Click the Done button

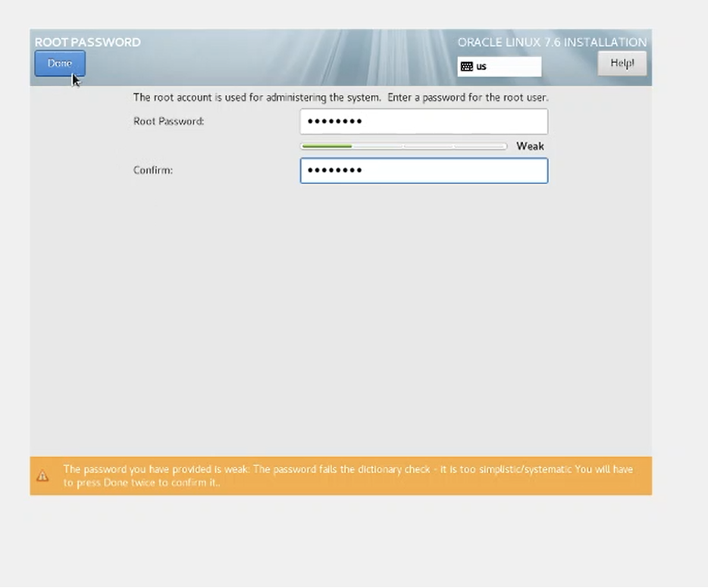pos(59,64)
